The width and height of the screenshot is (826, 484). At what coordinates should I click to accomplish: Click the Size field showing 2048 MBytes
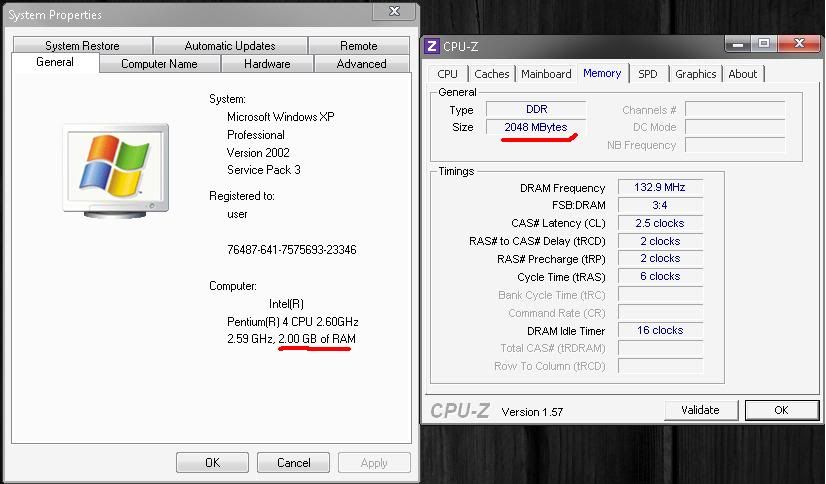536,127
